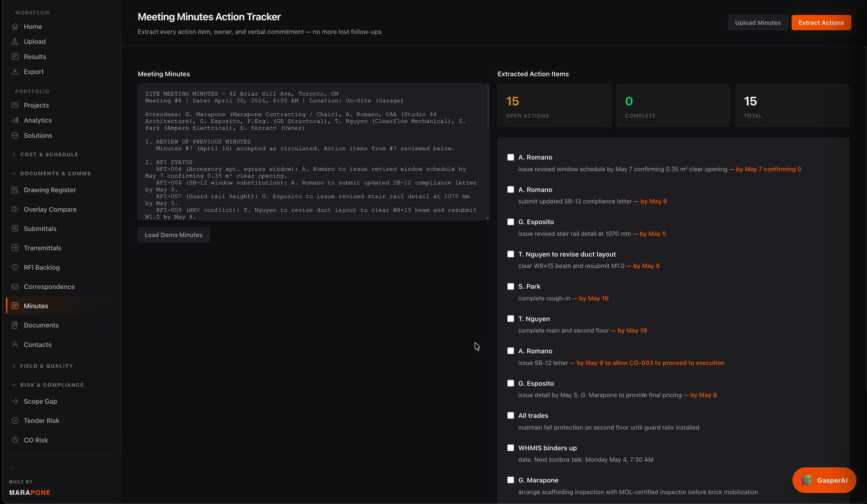Click the CO Risk clock icon
Screen dimensions: 867x504
click(x=15, y=440)
